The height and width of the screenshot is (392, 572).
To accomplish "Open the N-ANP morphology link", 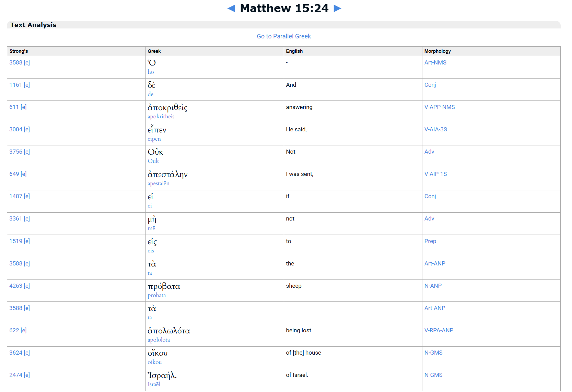I will (x=433, y=286).
